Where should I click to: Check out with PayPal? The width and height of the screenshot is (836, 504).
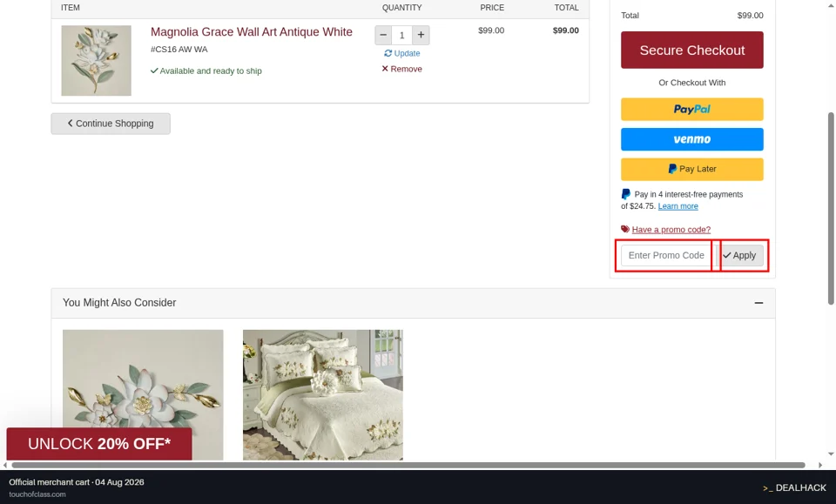click(692, 109)
